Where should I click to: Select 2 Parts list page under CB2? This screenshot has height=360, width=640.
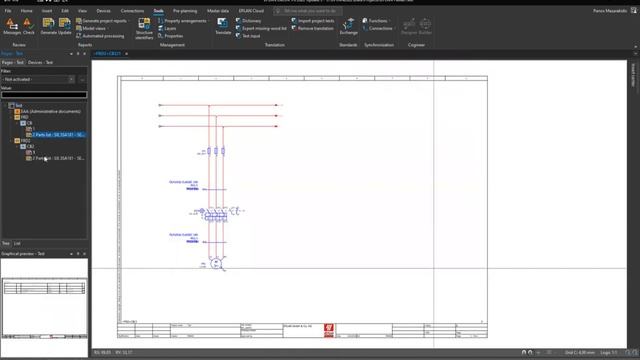pyautogui.click(x=56, y=158)
